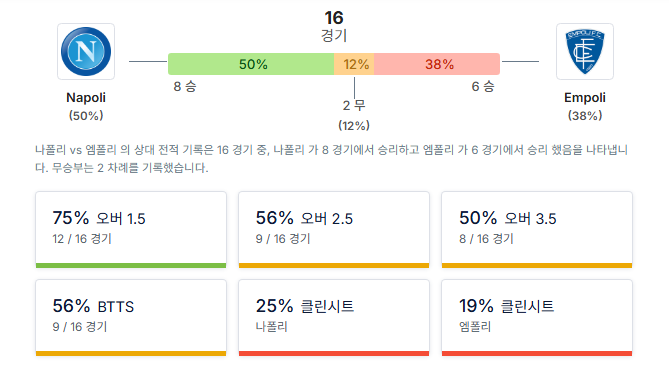Image resolution: width=669 pixels, height=369 pixels.
Task: Click the 56% BTTS stat card
Action: [131, 318]
